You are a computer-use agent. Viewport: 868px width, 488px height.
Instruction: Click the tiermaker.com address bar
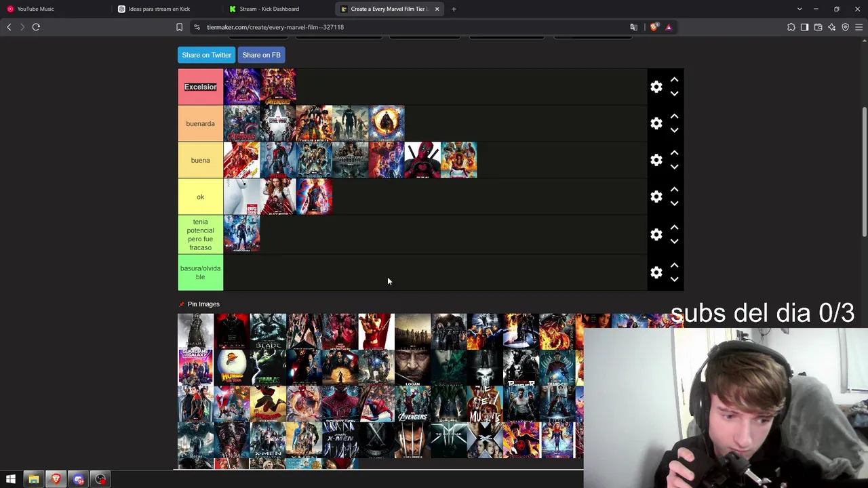[407, 27]
